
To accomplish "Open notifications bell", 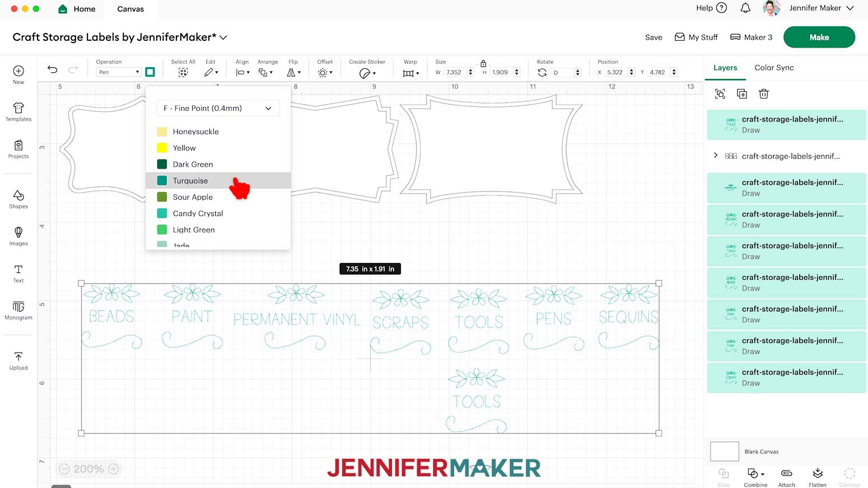I will pos(745,8).
